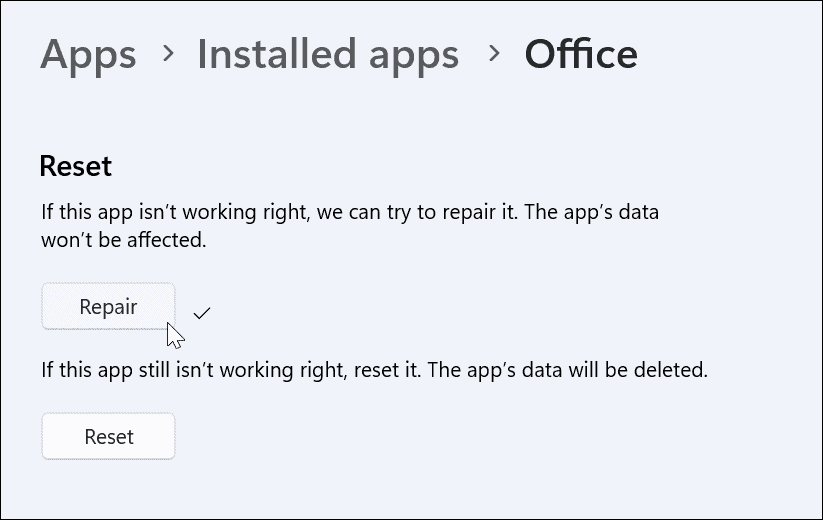Reset the Office app and delete its data

[x=108, y=436]
